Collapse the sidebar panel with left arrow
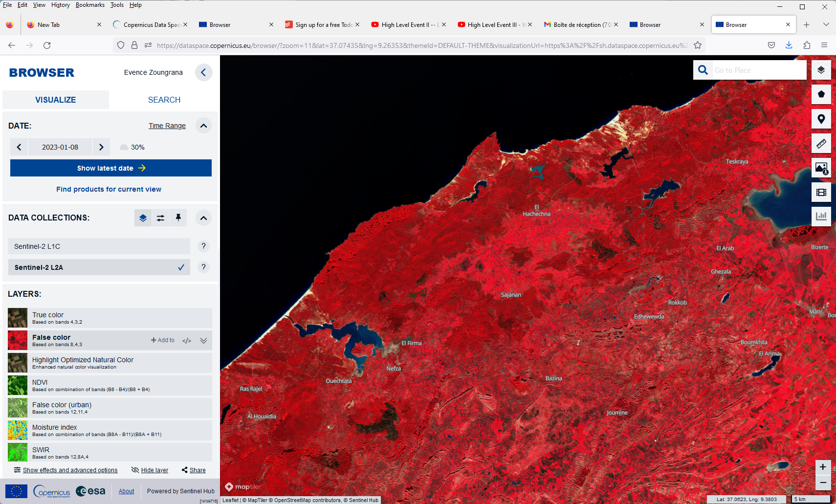 203,72
